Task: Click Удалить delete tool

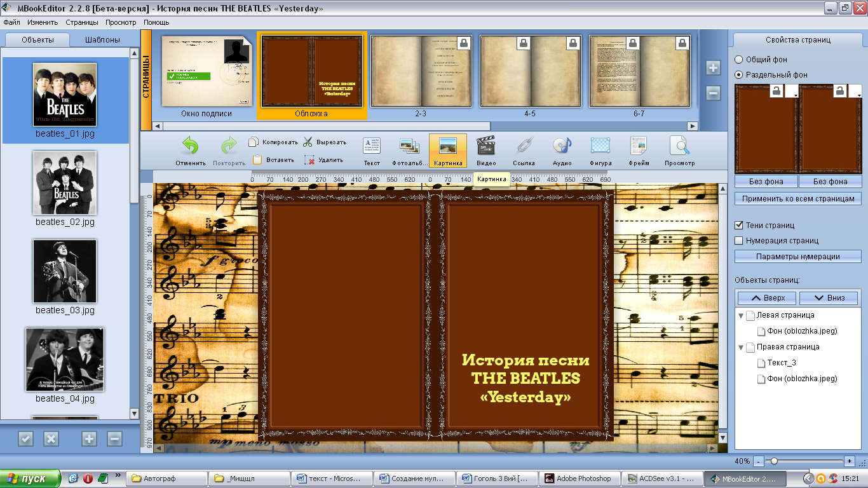Action: (x=323, y=160)
